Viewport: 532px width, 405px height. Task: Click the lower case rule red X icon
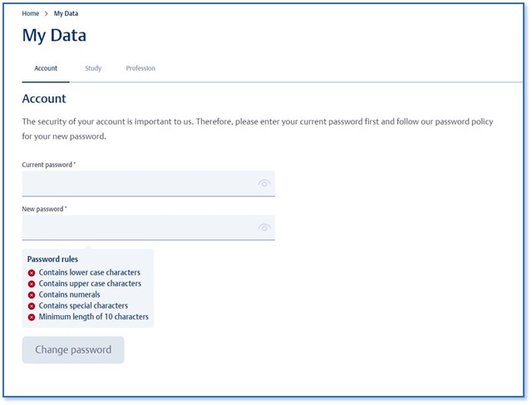coord(32,273)
